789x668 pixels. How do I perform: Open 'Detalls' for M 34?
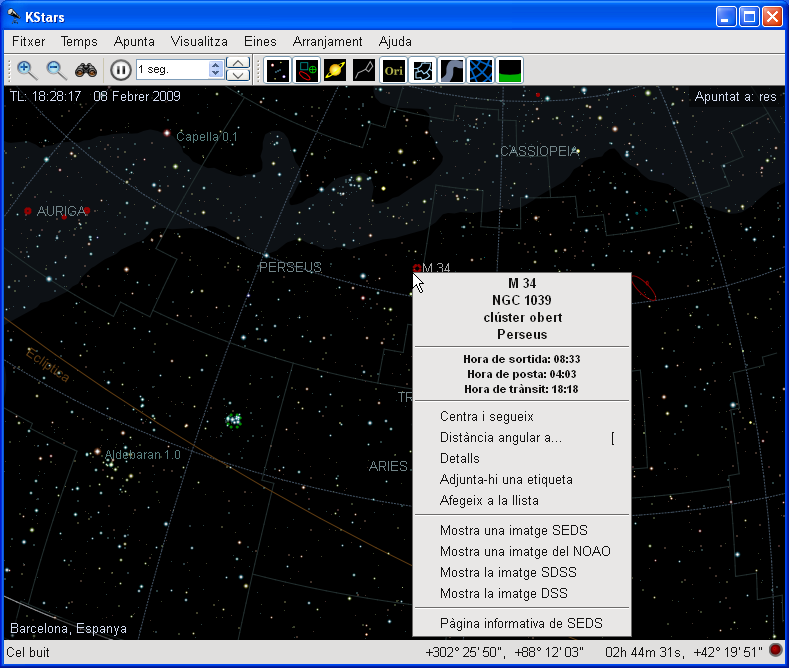point(522,459)
